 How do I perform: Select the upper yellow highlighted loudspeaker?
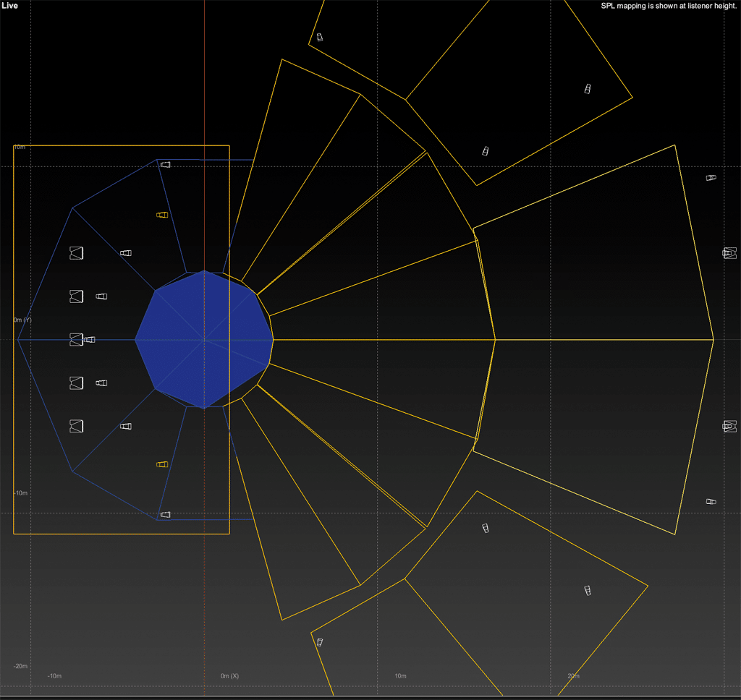162,215
